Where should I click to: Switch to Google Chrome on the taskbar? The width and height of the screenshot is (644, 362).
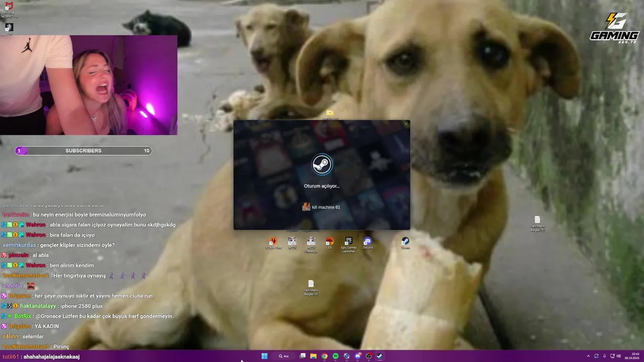[325, 356]
